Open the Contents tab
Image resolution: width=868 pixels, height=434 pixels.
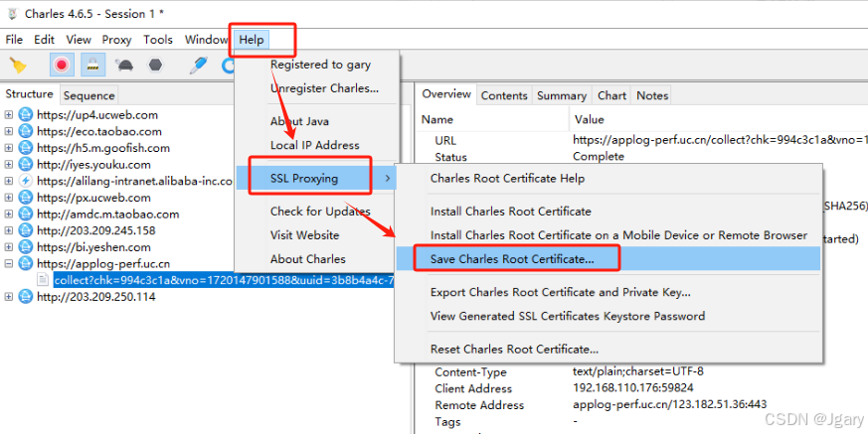pos(503,95)
